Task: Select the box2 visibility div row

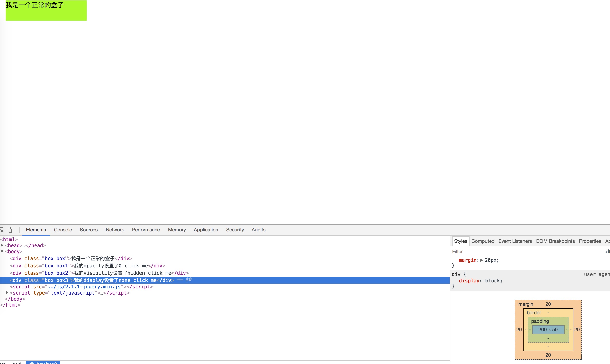Action: [x=225, y=273]
